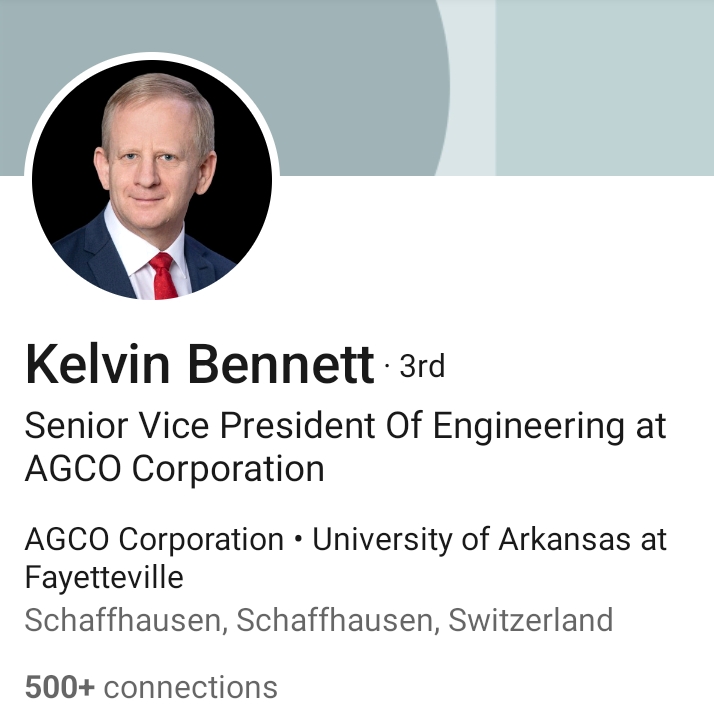Open the AGCO Corporation current company link
This screenshot has width=714, height=718.
[154, 540]
